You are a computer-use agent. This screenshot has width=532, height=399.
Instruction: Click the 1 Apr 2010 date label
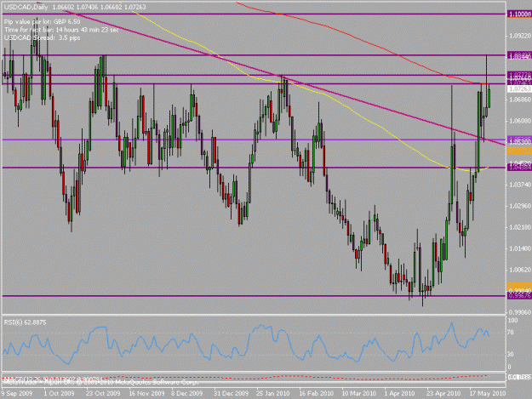400,393
